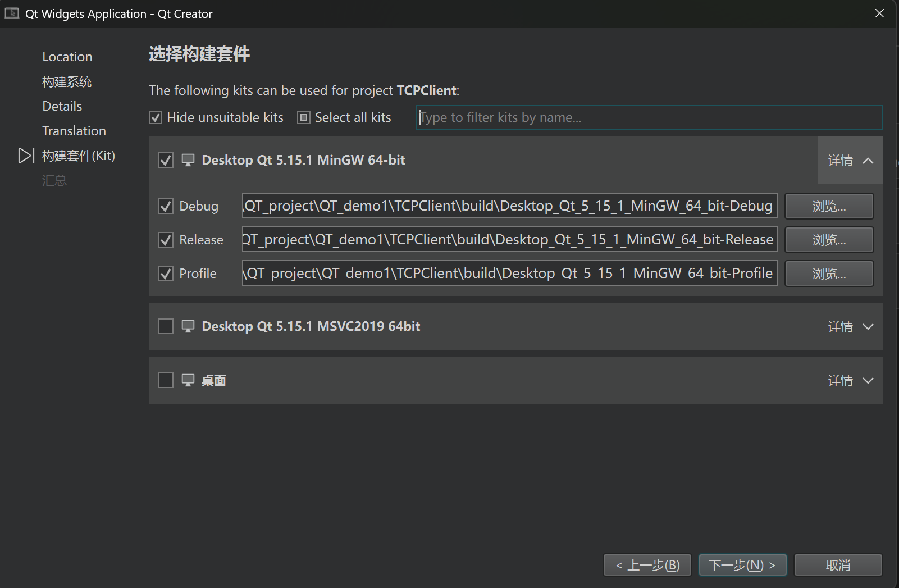Click 浏览... button for Profile path
This screenshot has height=588, width=899.
(x=829, y=274)
